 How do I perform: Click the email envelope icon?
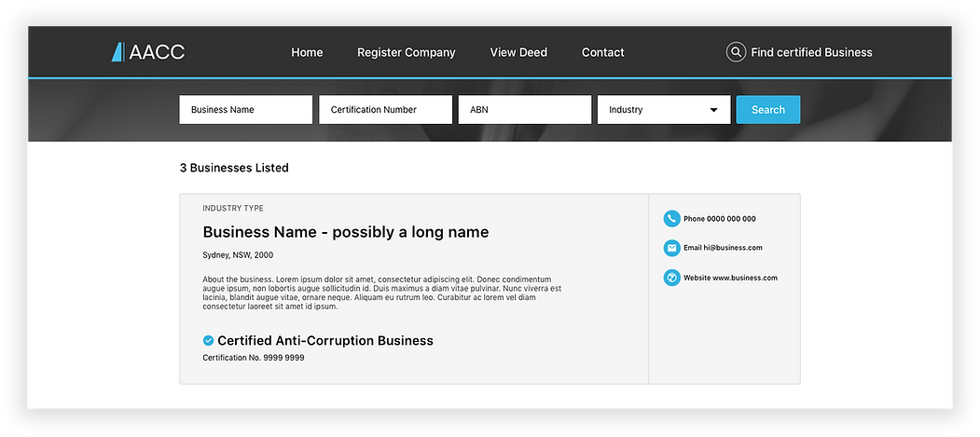(x=672, y=248)
